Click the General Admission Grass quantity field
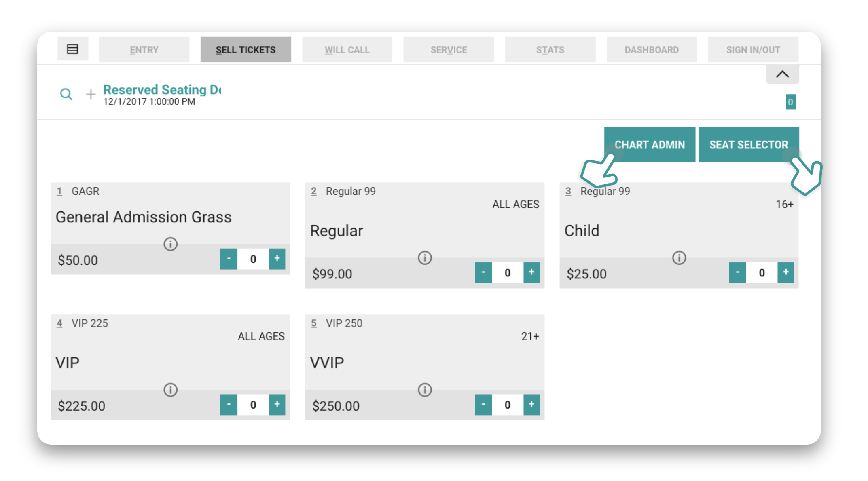This screenshot has width=868, height=481. 253,259
